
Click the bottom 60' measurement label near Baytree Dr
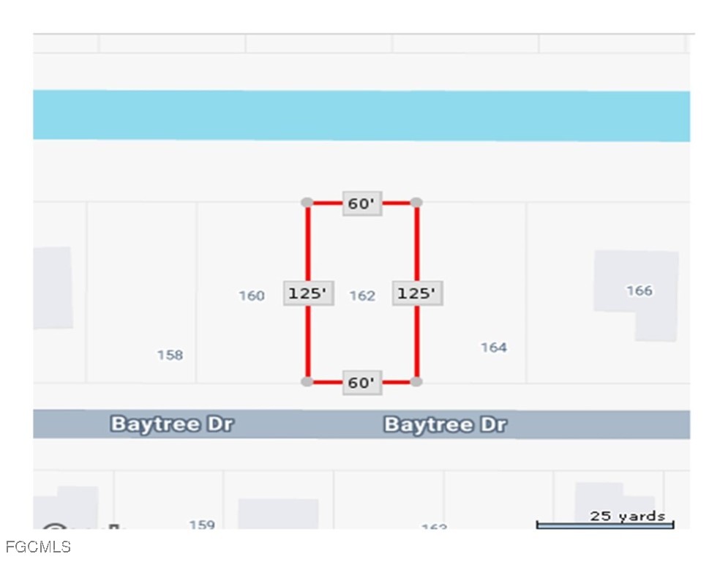pos(362,383)
